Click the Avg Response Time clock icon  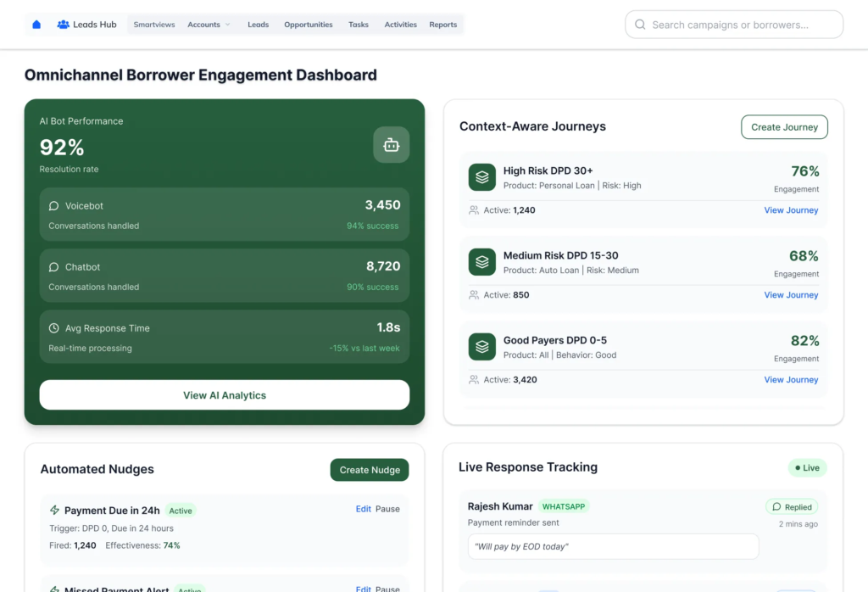point(53,328)
